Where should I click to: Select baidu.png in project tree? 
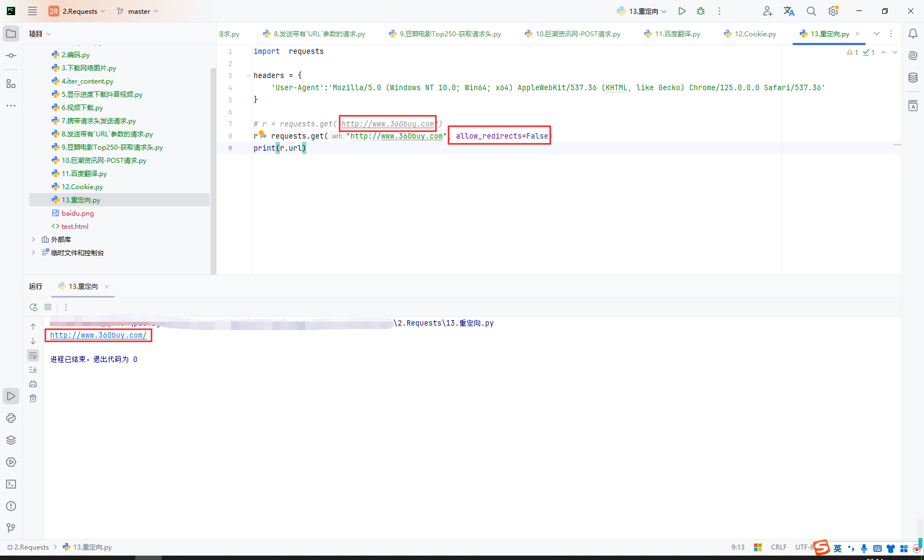pos(77,213)
